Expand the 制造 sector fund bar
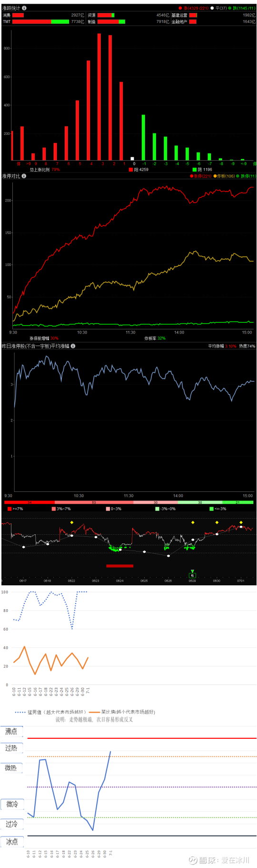 (111, 22)
